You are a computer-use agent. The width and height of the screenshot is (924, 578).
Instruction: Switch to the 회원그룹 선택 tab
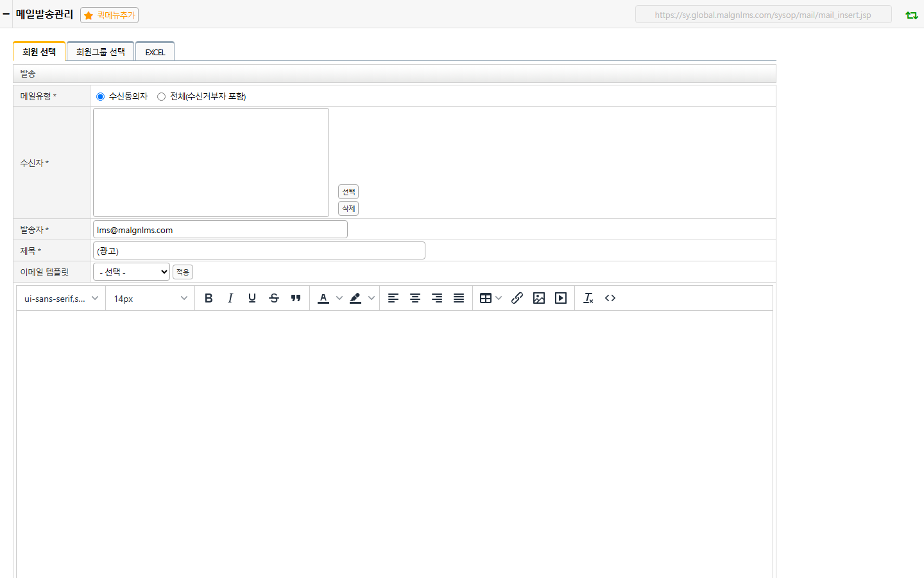[100, 51]
